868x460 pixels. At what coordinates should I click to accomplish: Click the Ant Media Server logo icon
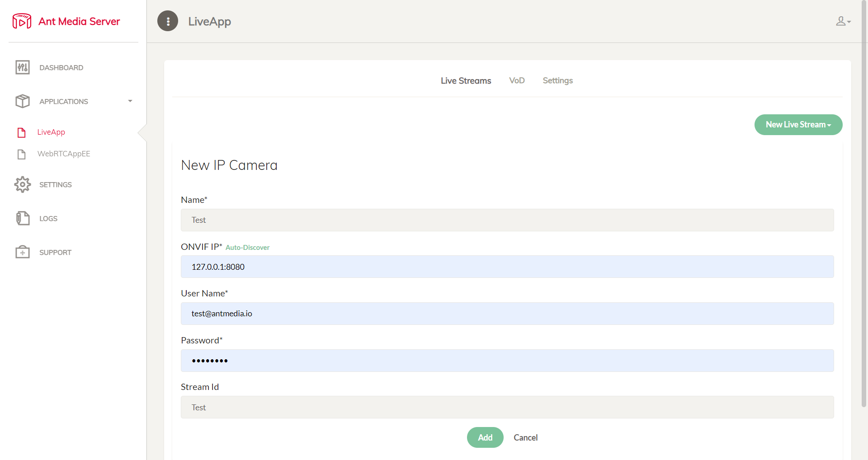click(22, 21)
